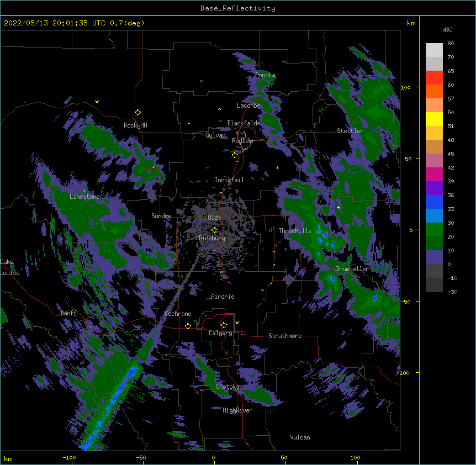Click the Strathmore label
The width and height of the screenshot is (476, 465).
[285, 336]
